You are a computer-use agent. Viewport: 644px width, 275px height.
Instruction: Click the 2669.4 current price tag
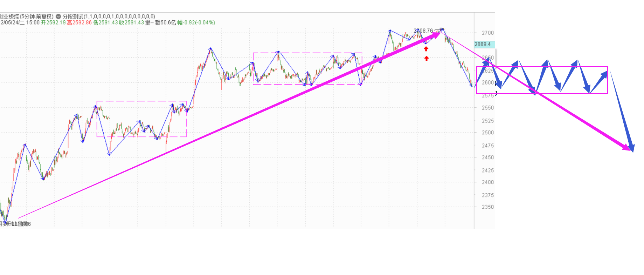pyautogui.click(x=484, y=44)
